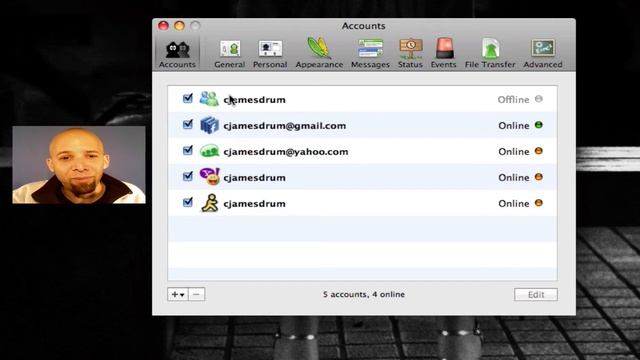Screen dimensions: 640x360
Task: Uncheck the cjamesdrum@gmail.com account
Action: click(x=188, y=124)
